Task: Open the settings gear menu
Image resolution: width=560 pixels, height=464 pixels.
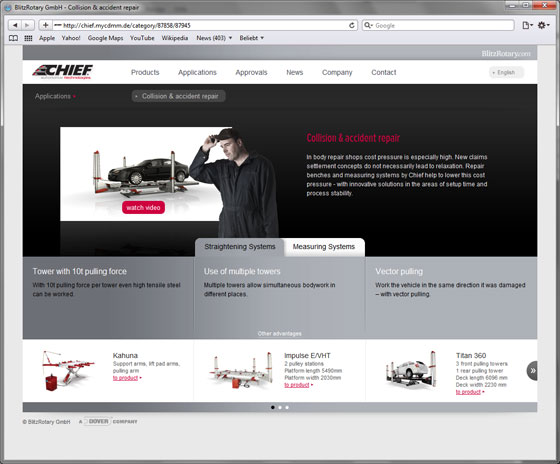Action: pos(544,25)
